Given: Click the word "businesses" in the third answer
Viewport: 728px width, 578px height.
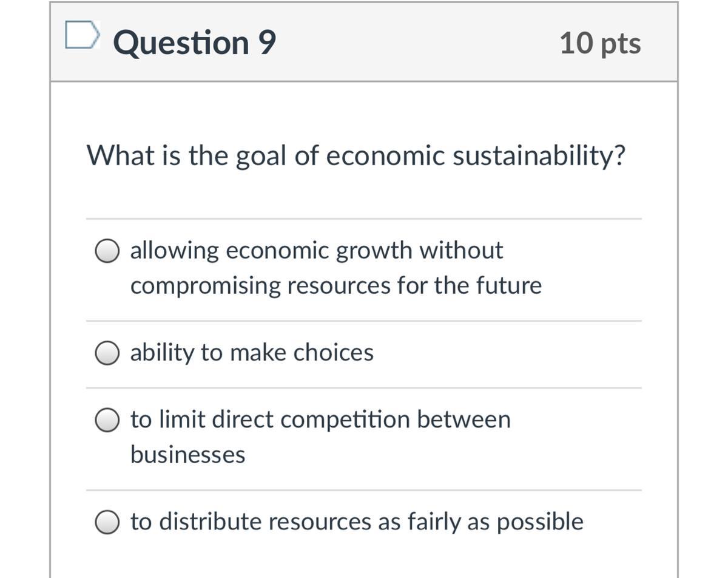Looking at the screenshot, I should click(187, 454).
